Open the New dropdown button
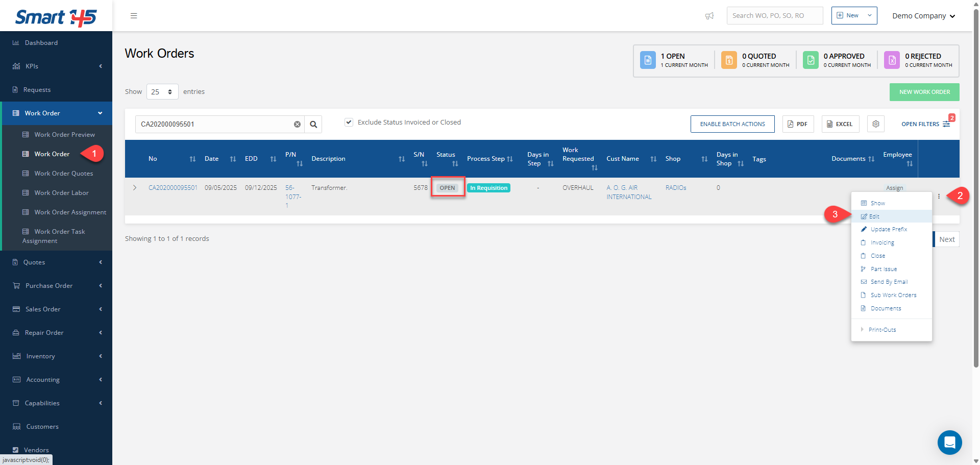This screenshot has height=465, width=980. (x=854, y=15)
